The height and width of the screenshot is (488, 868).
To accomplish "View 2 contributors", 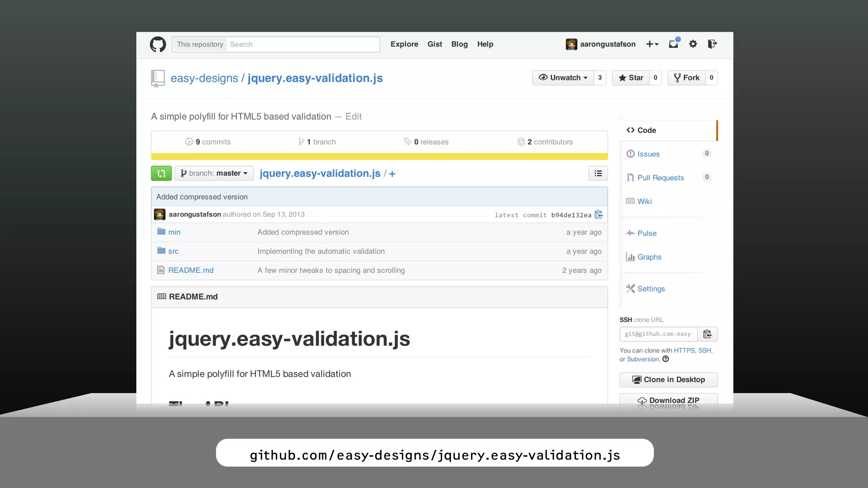I will pyautogui.click(x=545, y=142).
